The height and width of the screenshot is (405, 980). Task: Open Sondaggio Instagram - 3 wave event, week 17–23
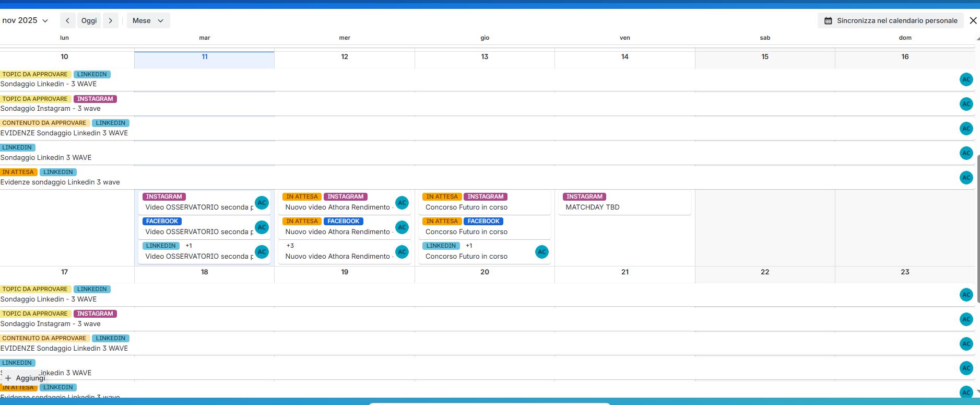(487, 319)
